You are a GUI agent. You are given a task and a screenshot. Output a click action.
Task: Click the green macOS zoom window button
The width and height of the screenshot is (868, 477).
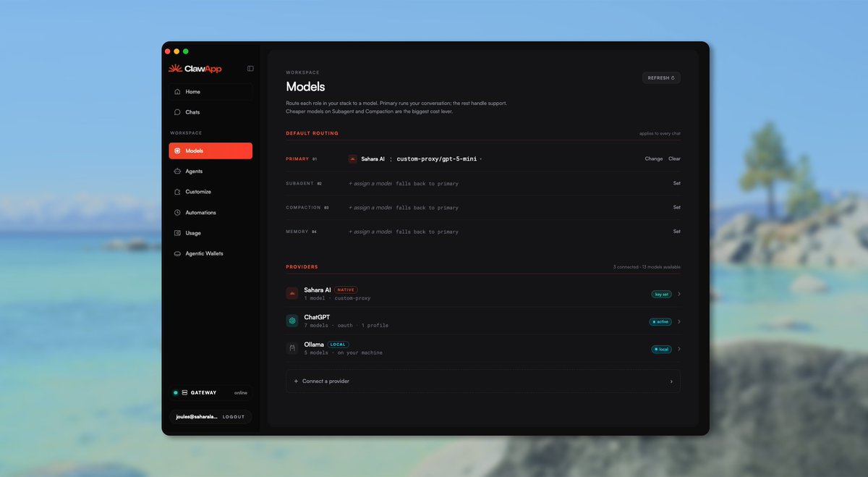(x=186, y=51)
